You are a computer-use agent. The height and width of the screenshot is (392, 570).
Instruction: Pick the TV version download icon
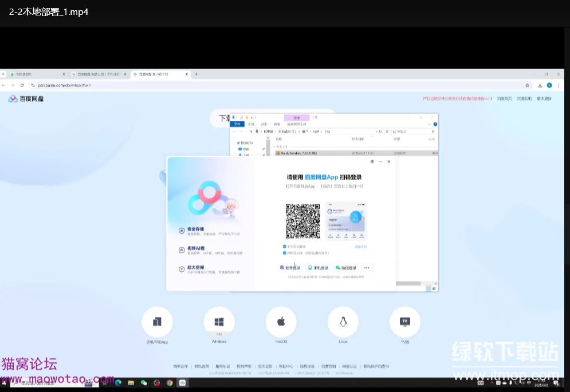(405, 322)
